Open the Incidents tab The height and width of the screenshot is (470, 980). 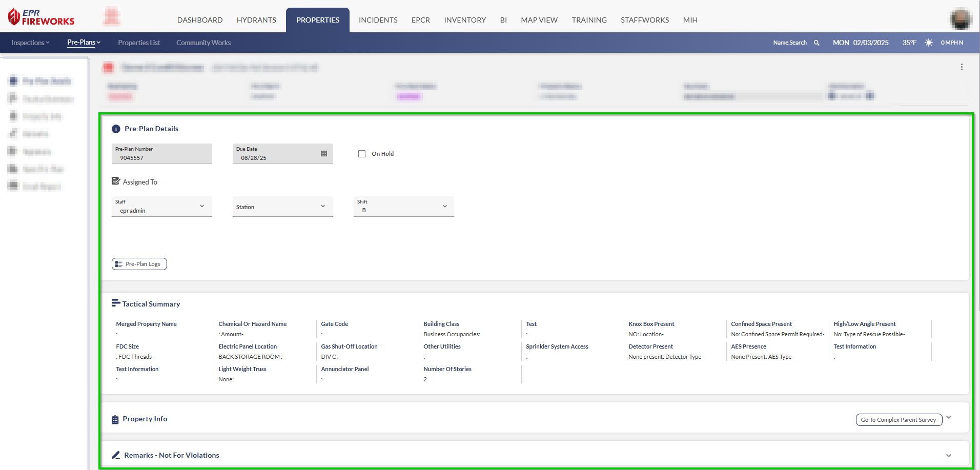pyautogui.click(x=378, y=20)
